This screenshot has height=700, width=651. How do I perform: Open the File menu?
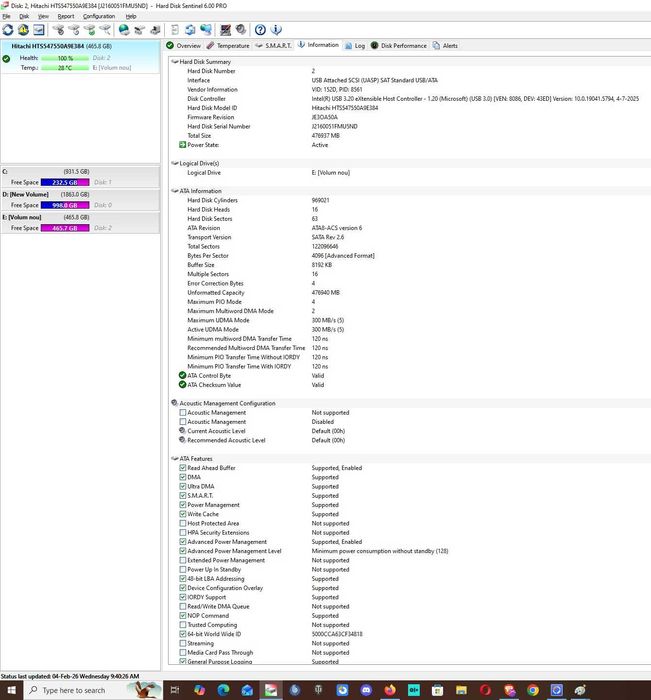coord(6,16)
